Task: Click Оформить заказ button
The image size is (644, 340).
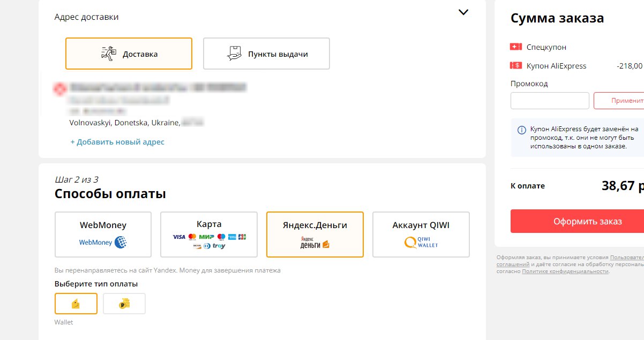Action: click(x=577, y=221)
